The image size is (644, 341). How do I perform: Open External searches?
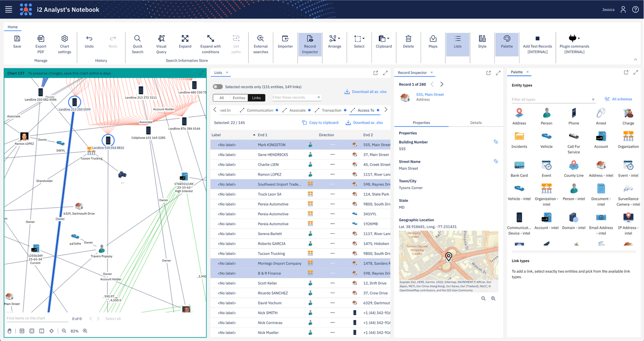click(260, 44)
